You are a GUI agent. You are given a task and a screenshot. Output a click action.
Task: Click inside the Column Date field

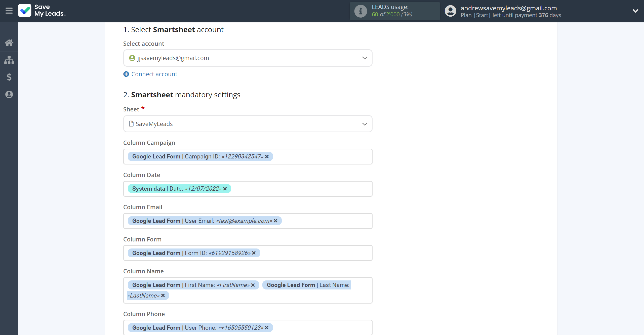[248, 189]
